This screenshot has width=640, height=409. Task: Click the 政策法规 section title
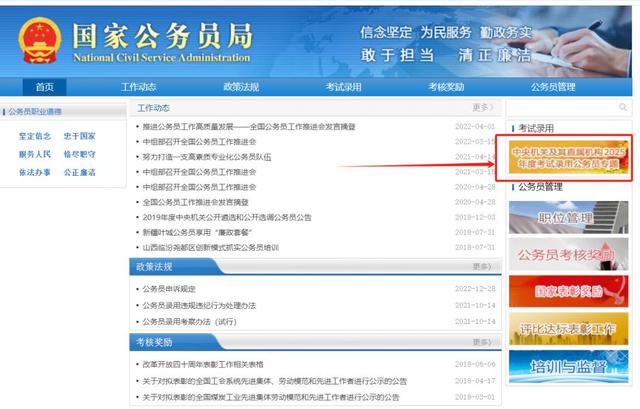click(154, 267)
